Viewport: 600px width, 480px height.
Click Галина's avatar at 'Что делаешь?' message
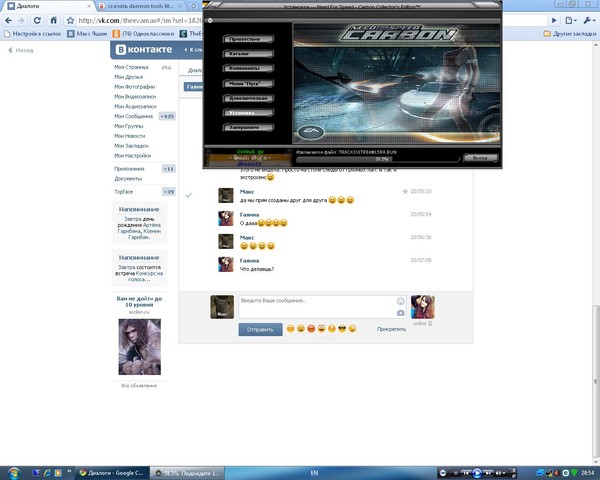pos(226,264)
